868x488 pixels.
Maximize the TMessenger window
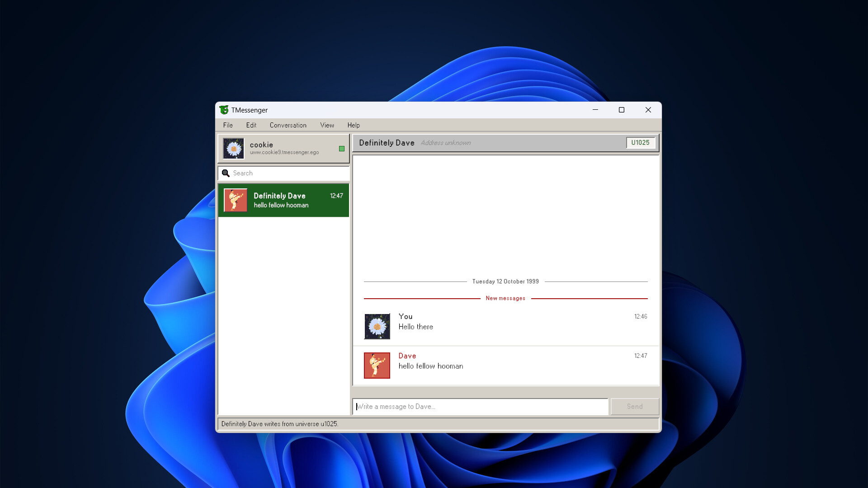pyautogui.click(x=622, y=110)
